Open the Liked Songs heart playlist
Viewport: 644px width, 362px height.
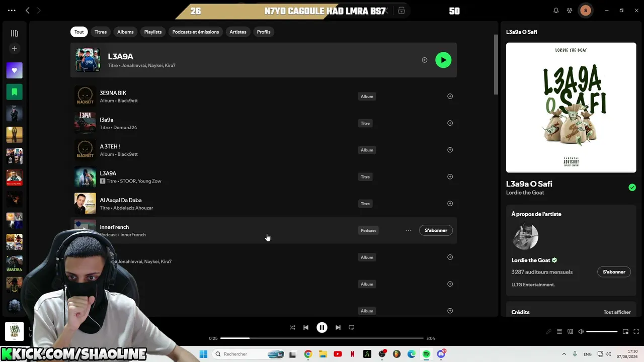14,70
